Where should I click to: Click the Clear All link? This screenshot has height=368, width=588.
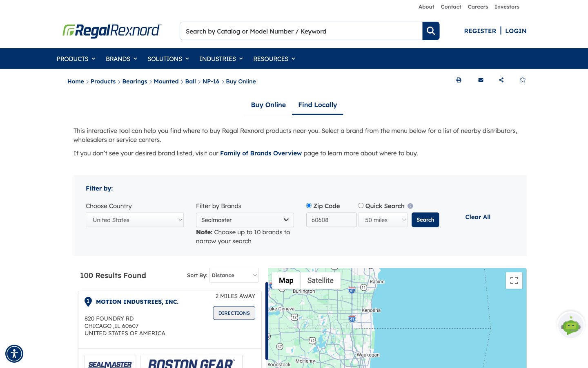(478, 217)
